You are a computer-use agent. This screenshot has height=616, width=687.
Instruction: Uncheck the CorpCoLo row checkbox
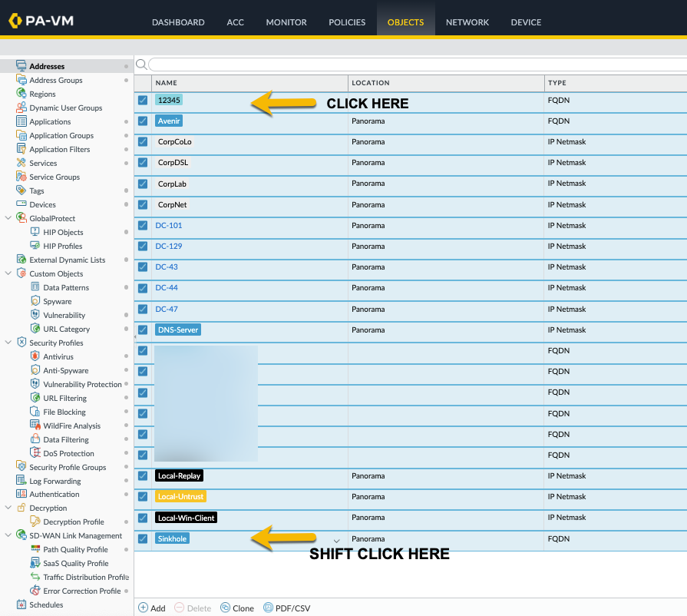pyautogui.click(x=143, y=141)
